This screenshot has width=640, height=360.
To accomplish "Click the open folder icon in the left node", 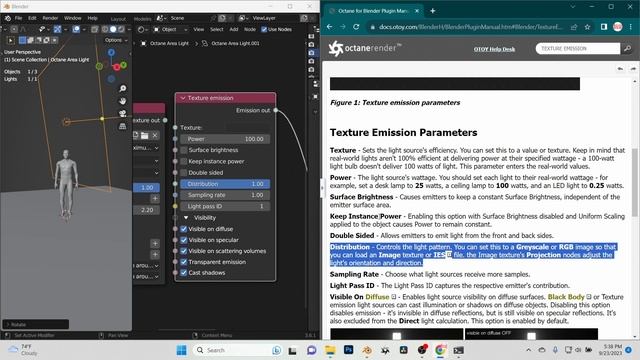I will [145, 135].
